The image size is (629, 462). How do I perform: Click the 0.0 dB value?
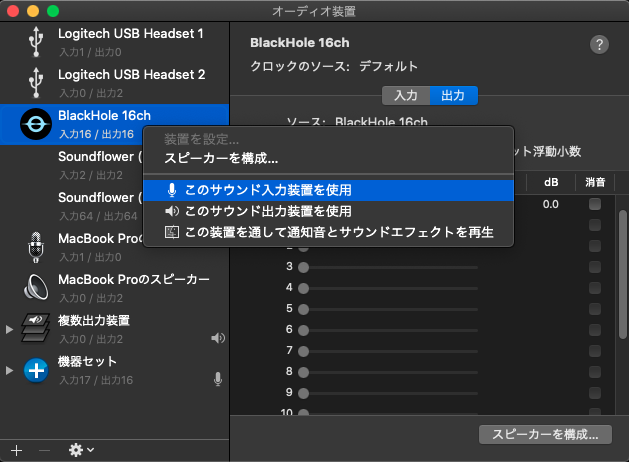point(550,204)
